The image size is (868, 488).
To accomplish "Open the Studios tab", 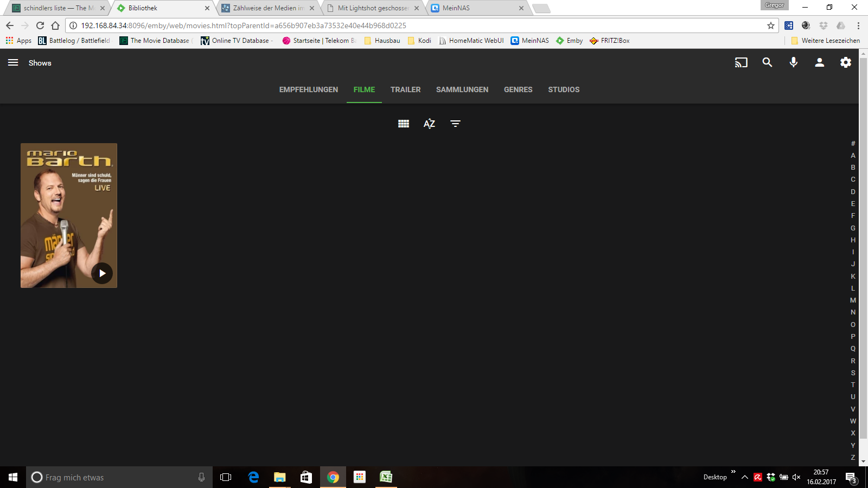I will (564, 89).
